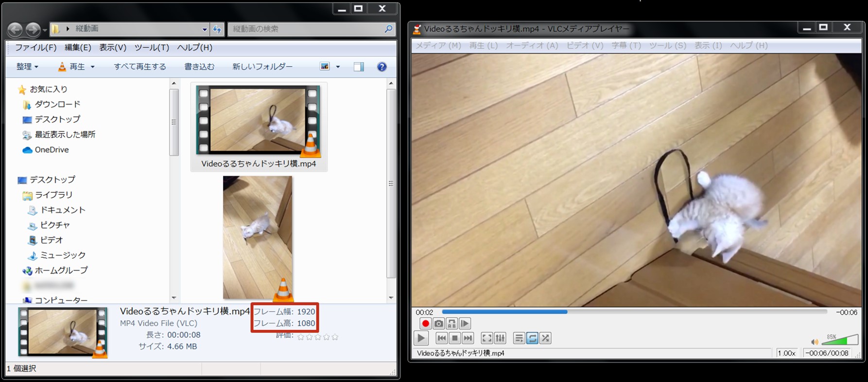Change view with the view icon
This screenshot has width=868, height=382.
tap(325, 67)
